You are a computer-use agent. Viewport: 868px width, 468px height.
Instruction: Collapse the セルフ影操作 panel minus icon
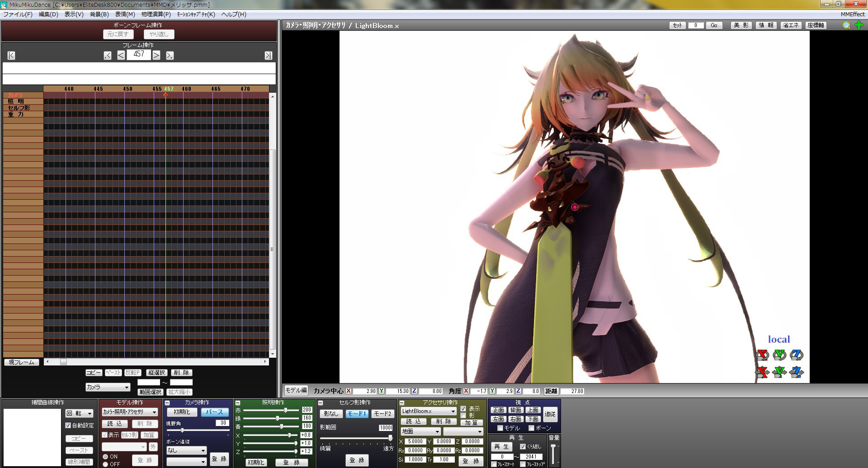point(321,403)
